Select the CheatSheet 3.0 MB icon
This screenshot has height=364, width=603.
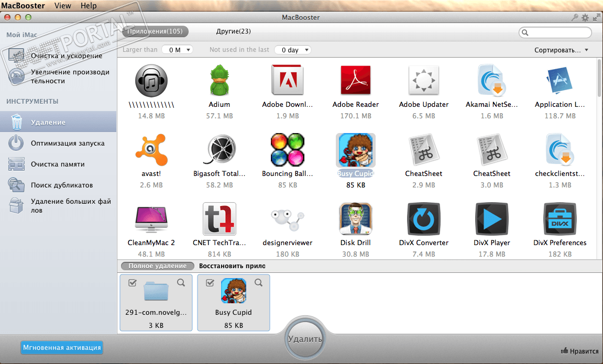(x=491, y=149)
